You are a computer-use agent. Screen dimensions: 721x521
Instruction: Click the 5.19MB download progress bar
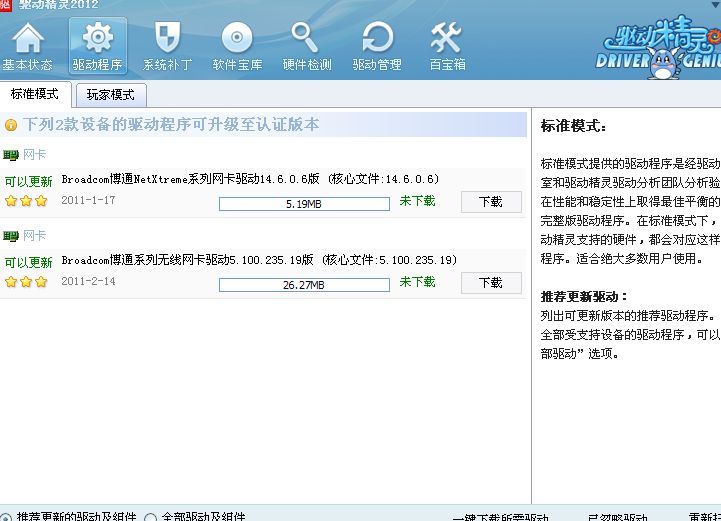click(x=304, y=204)
